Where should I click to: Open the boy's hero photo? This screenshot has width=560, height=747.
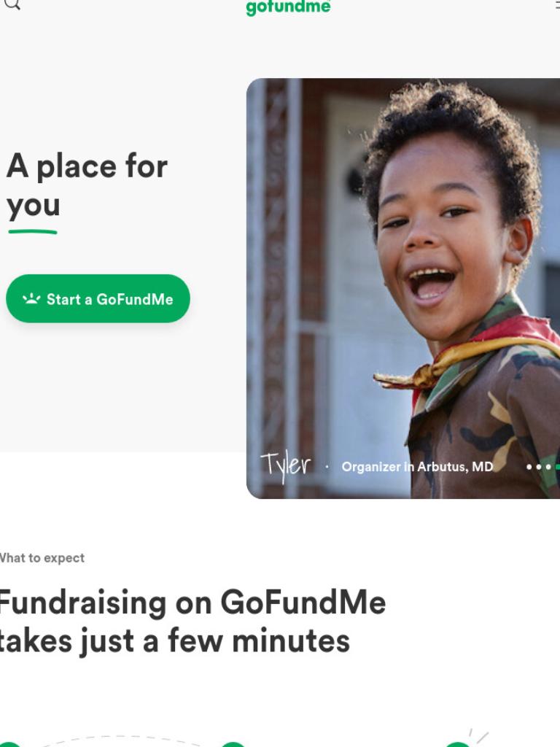pos(402,288)
